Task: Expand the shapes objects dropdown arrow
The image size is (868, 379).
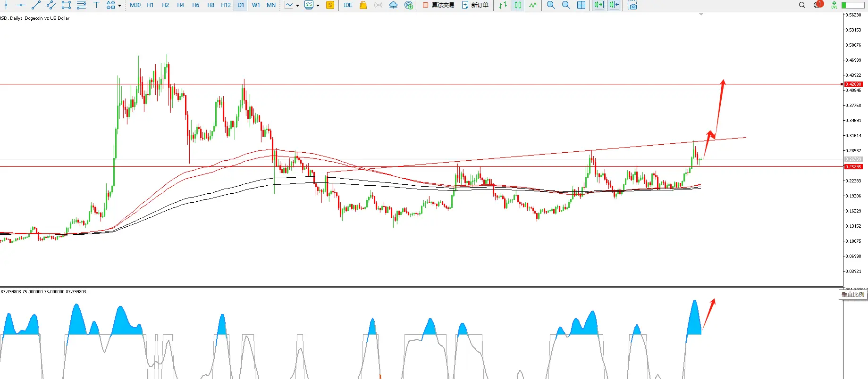Action: [x=119, y=6]
